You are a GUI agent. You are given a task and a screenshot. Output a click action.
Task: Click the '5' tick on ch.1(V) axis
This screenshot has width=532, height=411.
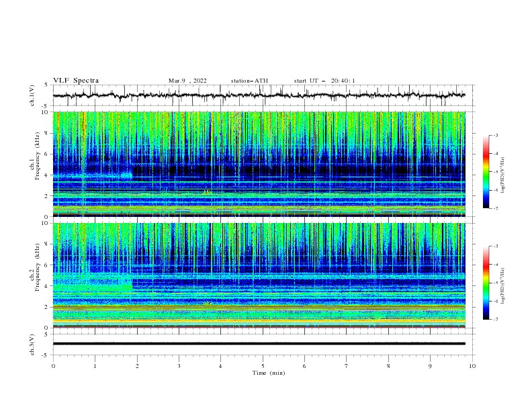(47, 85)
